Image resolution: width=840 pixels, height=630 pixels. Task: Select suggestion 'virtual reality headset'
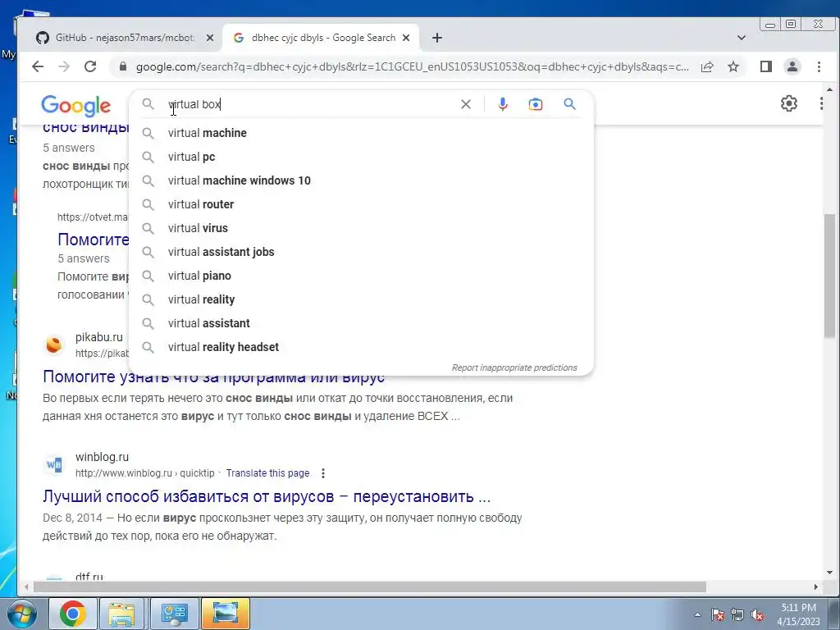click(362, 347)
